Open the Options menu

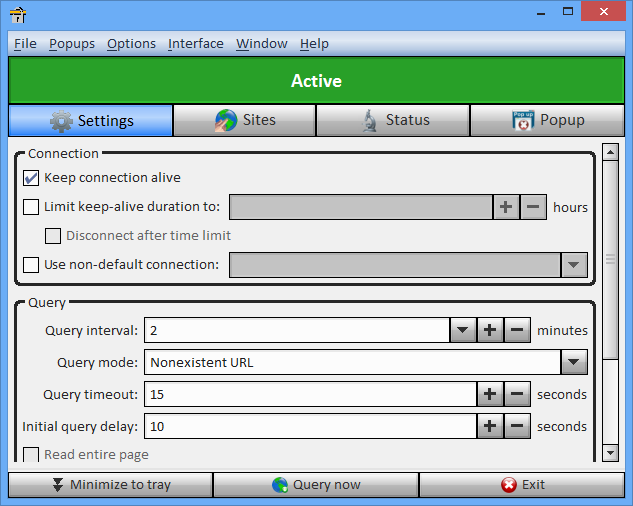(131, 44)
